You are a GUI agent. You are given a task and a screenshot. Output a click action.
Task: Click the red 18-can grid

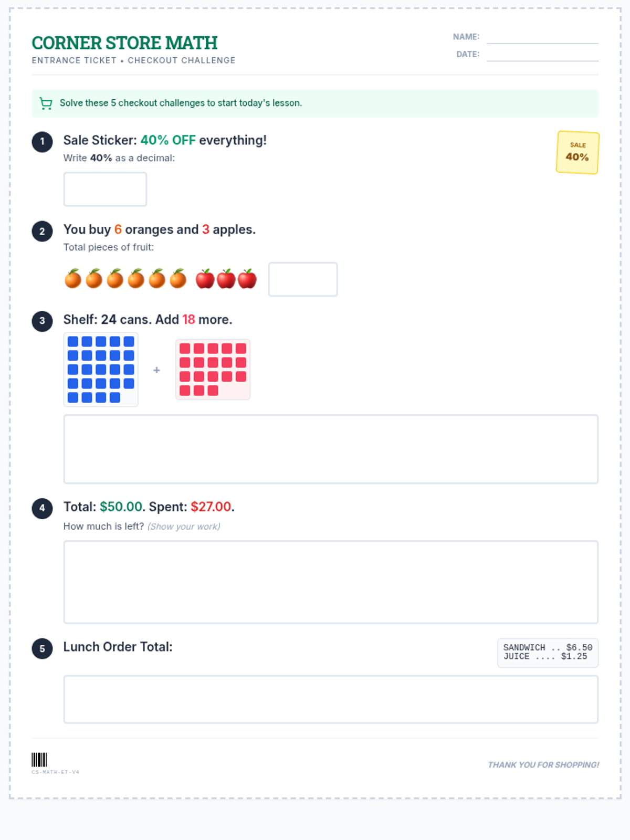pos(213,370)
